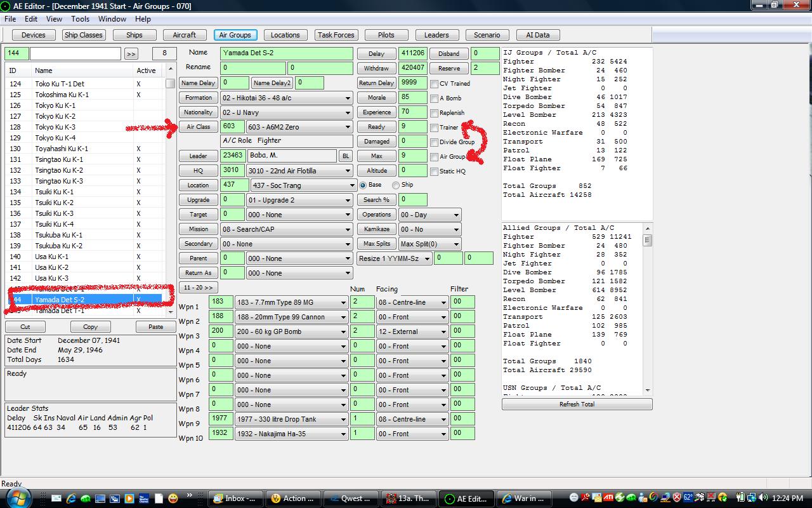Click the yellow smiley quick launch icon

[x=173, y=498]
